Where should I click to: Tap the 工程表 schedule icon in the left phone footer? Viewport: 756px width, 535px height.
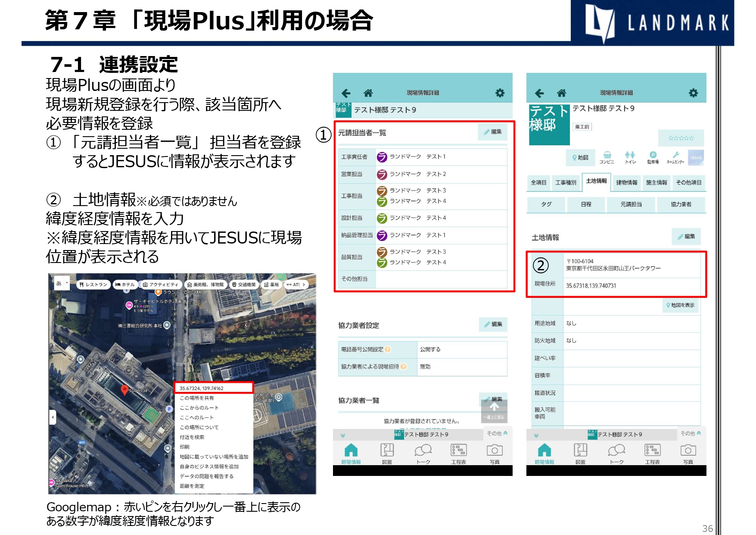pos(459,454)
